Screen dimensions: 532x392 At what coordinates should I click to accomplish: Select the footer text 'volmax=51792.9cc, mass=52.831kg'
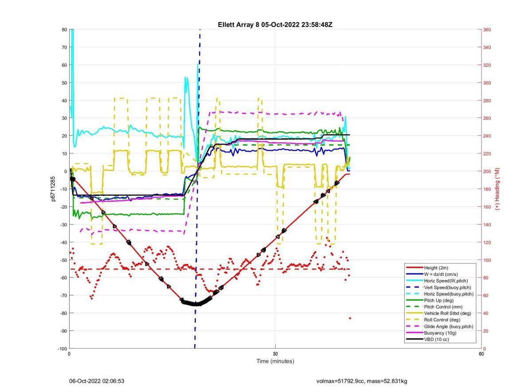point(362,381)
